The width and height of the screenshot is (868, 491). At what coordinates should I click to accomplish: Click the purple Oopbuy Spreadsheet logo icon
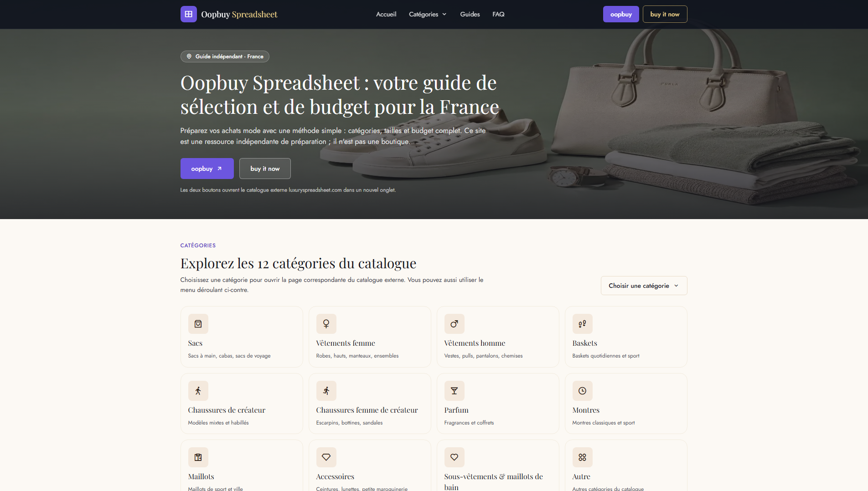point(189,14)
